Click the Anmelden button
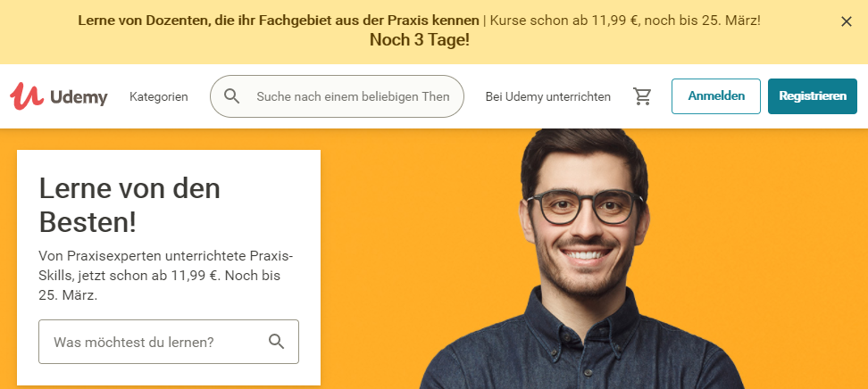Image resolution: width=868 pixels, height=389 pixels. pos(716,96)
